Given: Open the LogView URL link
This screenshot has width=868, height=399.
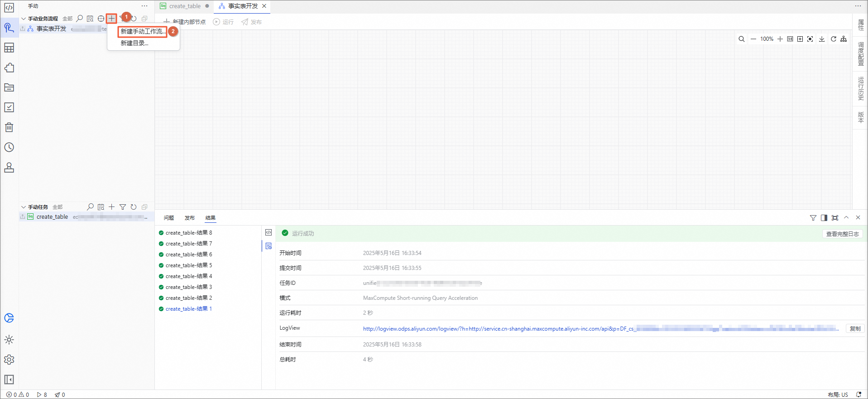Looking at the screenshot, I should click(600, 329).
